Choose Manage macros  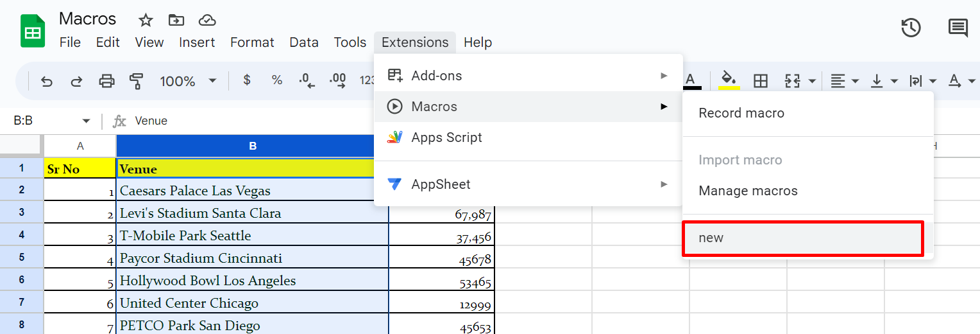[x=808, y=191]
